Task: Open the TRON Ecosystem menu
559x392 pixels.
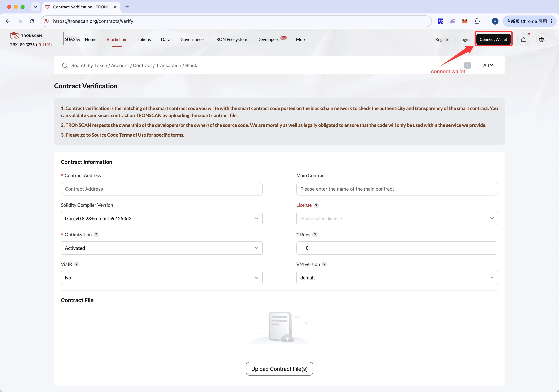Action: pos(230,40)
